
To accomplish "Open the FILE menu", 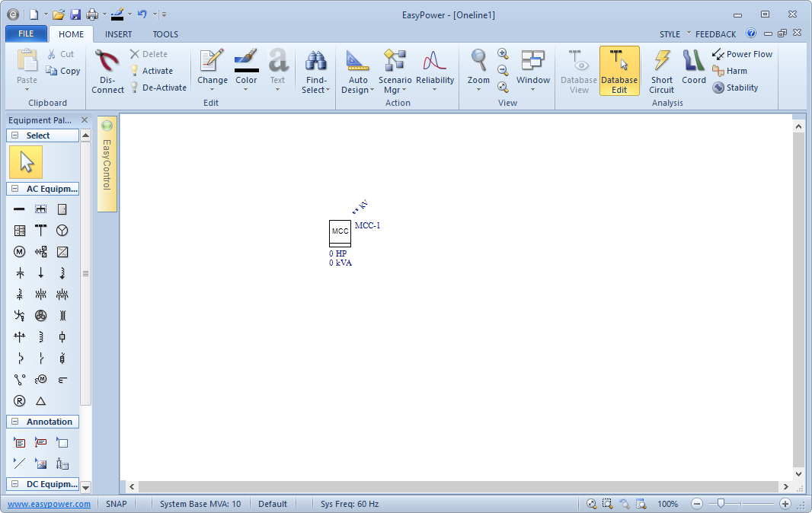I will [x=26, y=34].
